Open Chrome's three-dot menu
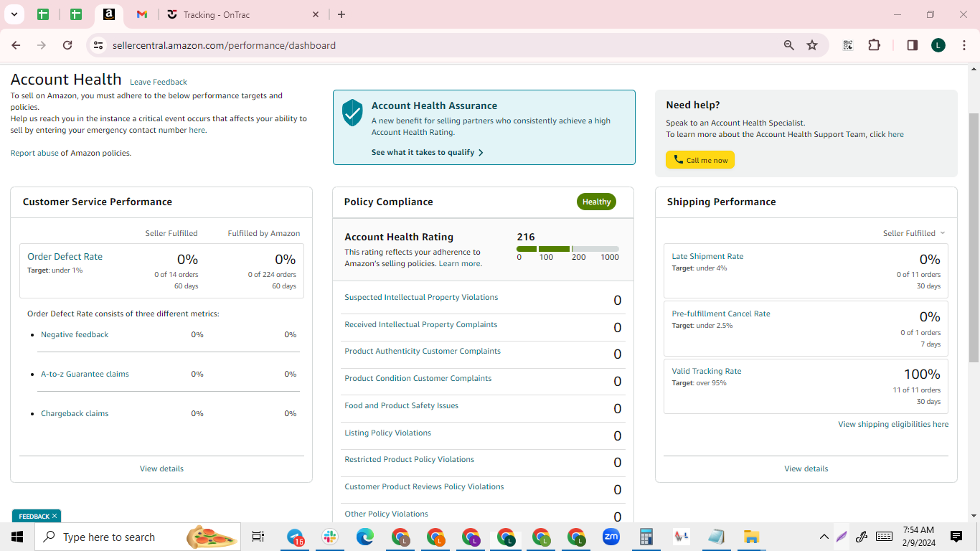Viewport: 980px width, 551px height. [x=963, y=45]
